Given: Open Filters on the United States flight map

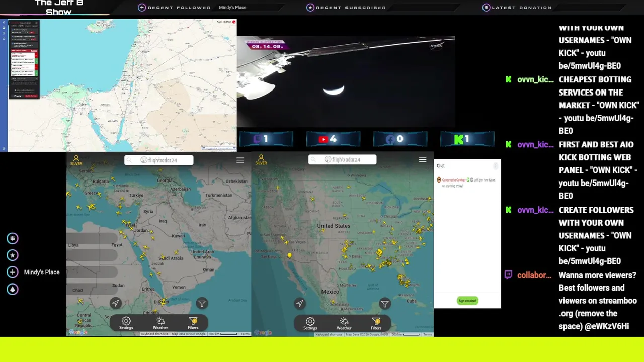Looking at the screenshot, I should tap(376, 323).
